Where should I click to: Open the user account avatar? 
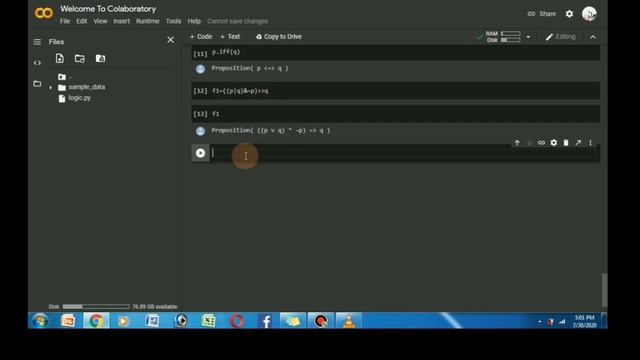click(x=589, y=14)
